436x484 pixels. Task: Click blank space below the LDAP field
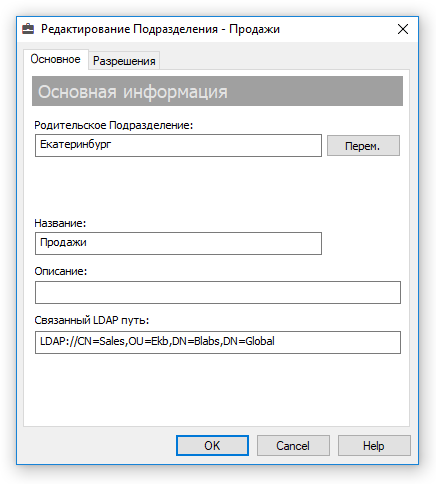click(x=217, y=390)
